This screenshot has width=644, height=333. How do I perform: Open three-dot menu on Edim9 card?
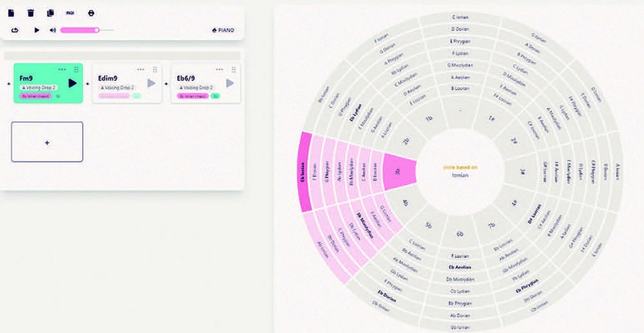click(x=141, y=69)
